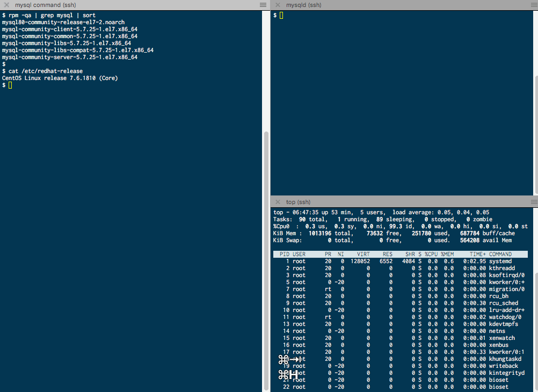Click the TIME+ column header in top

coord(478,255)
